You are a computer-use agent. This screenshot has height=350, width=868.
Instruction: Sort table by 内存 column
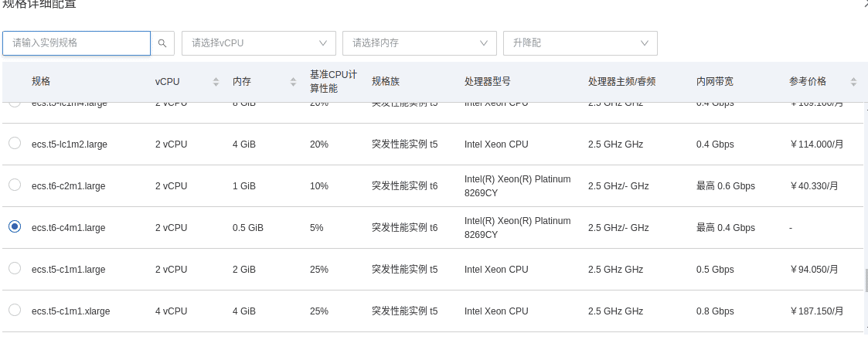click(293, 82)
